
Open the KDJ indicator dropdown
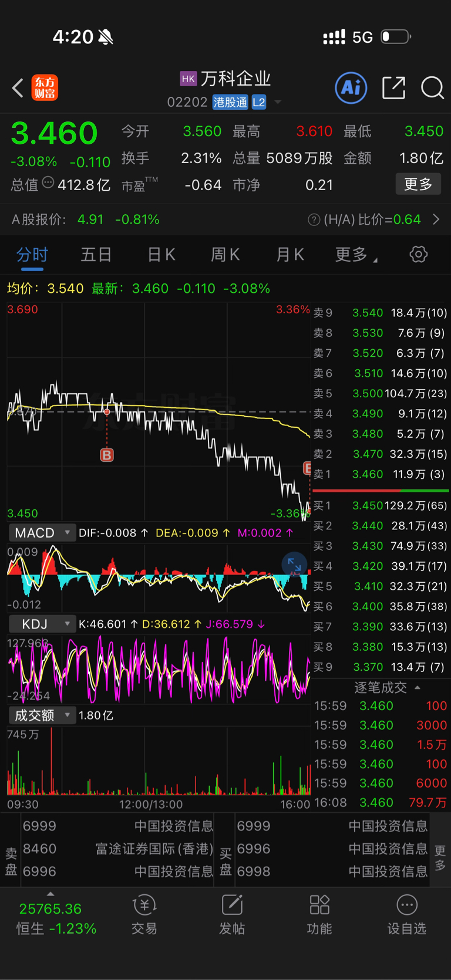coord(42,624)
